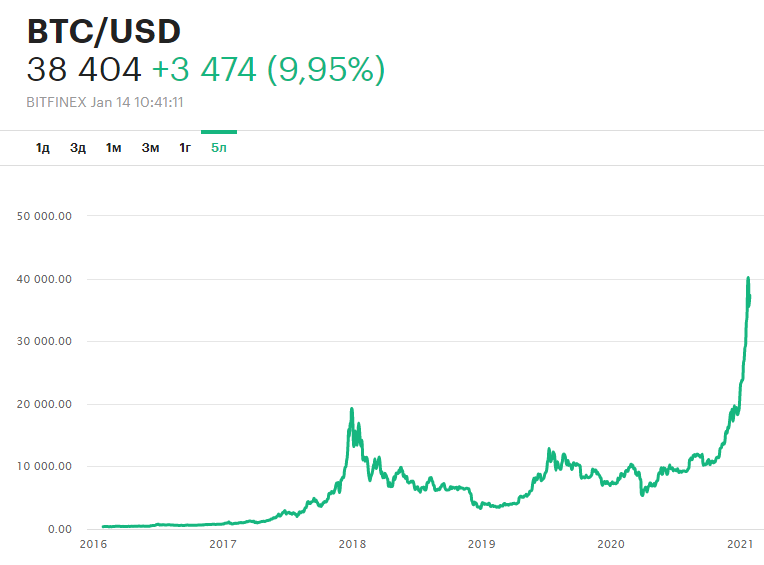Select the 3д chart period tab
This screenshot has height=565, width=764.
tap(78, 148)
